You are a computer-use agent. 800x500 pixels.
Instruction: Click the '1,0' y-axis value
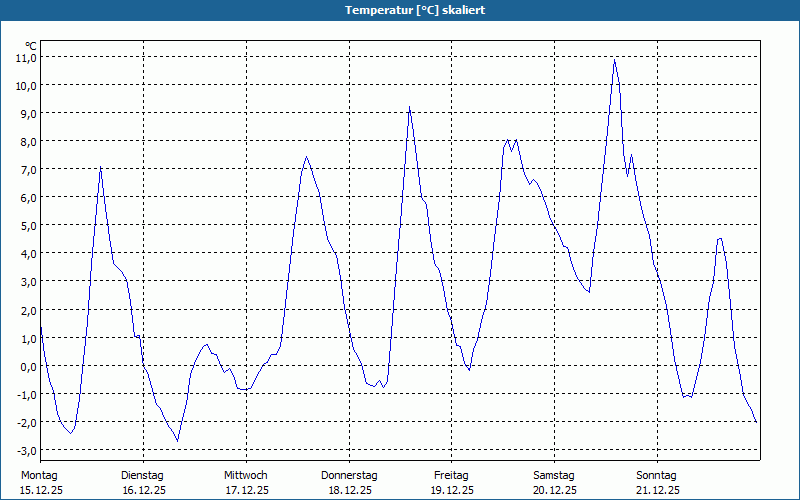click(x=29, y=339)
